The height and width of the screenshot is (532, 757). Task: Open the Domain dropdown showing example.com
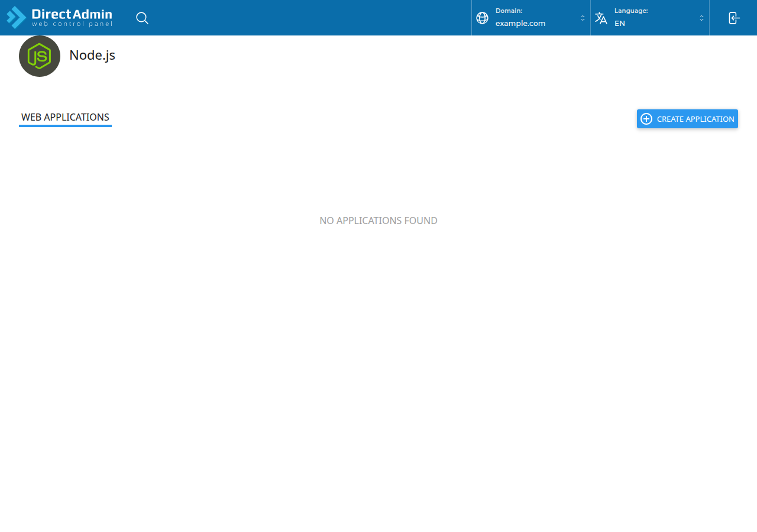(x=531, y=18)
